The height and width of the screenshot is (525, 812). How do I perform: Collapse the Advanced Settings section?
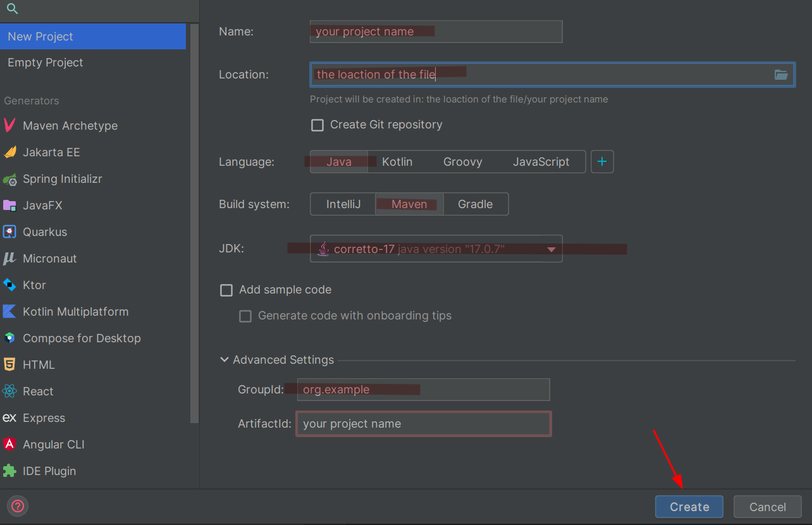[225, 360]
